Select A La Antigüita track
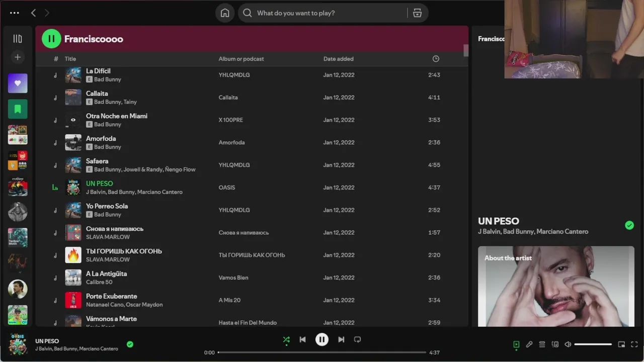644x362 pixels. [106, 274]
